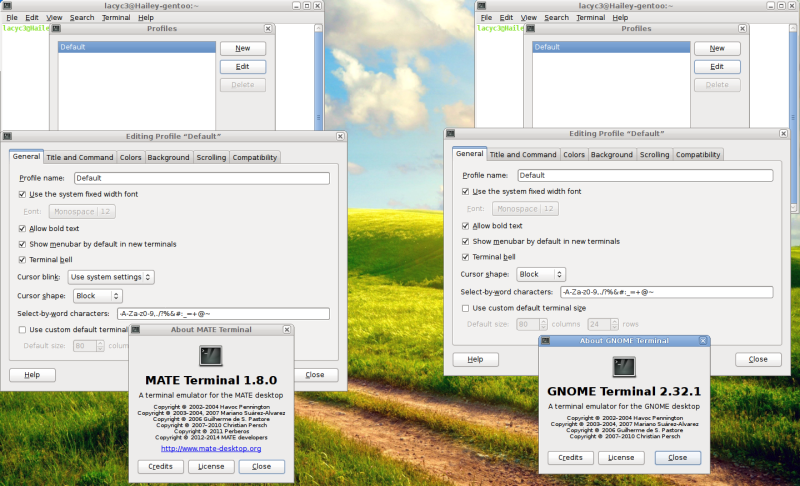Click window icon of About GNOME Terminal dialog

point(545,340)
